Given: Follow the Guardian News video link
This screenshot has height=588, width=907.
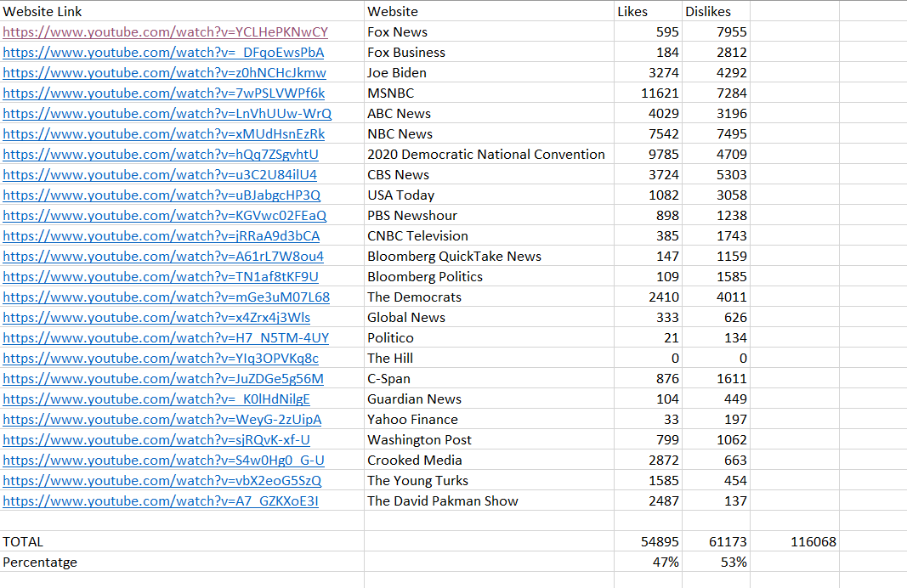Looking at the screenshot, I should [156, 399].
